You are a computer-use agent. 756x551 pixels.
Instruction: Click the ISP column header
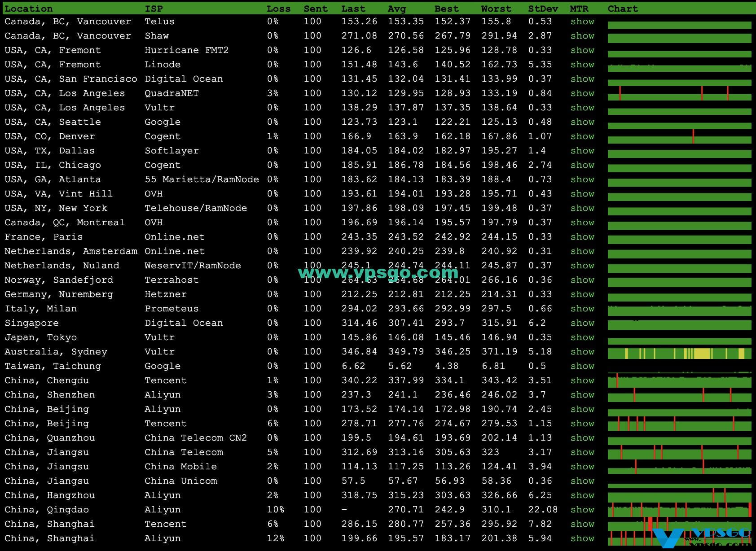click(x=154, y=9)
